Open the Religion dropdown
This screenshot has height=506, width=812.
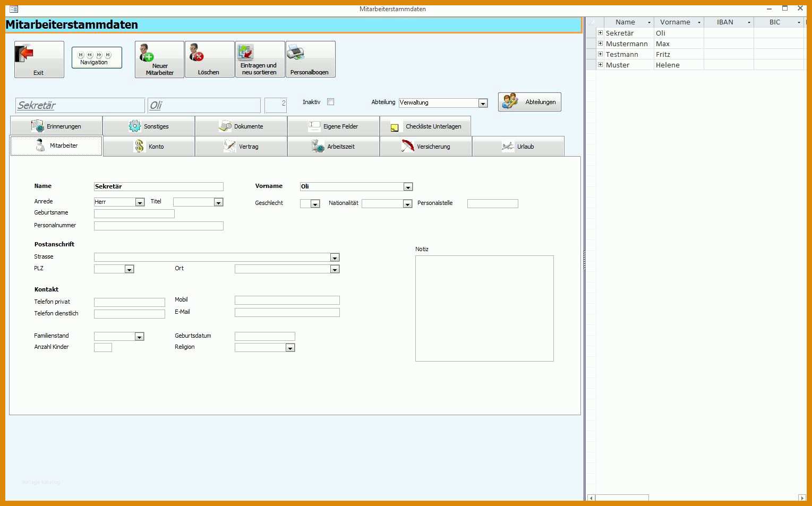[290, 348]
